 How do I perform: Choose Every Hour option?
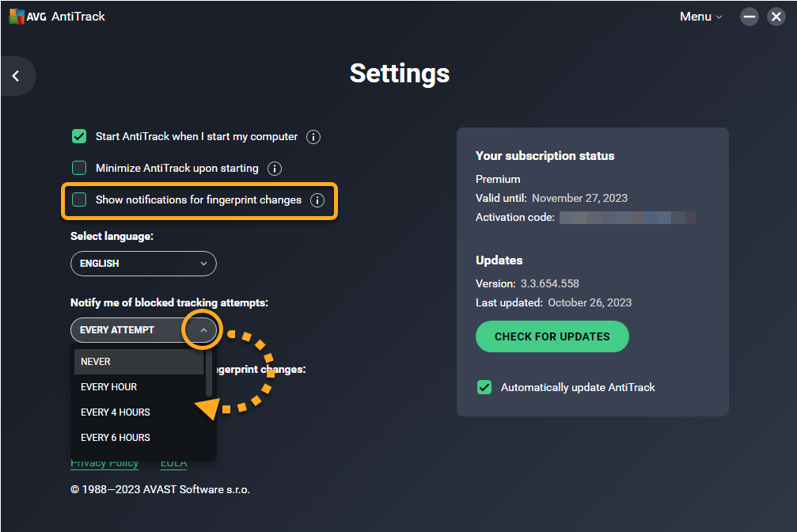click(x=139, y=387)
